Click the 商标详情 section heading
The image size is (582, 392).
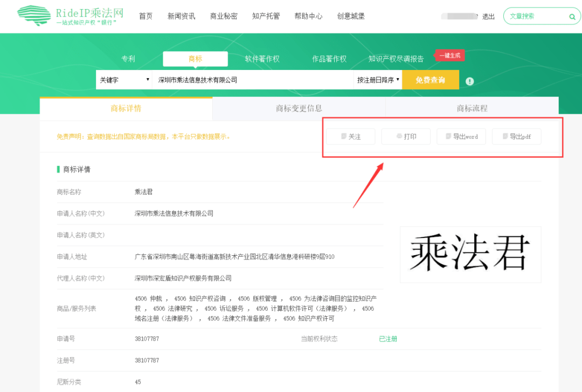pos(77,170)
